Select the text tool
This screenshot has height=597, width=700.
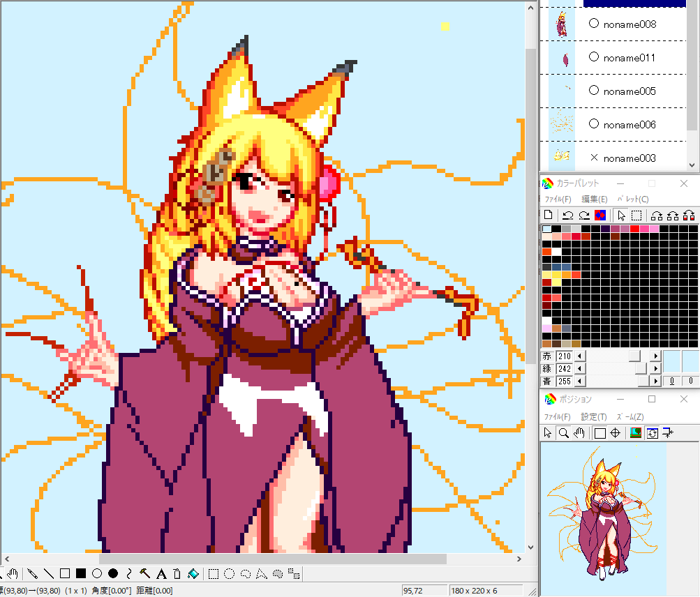(161, 573)
